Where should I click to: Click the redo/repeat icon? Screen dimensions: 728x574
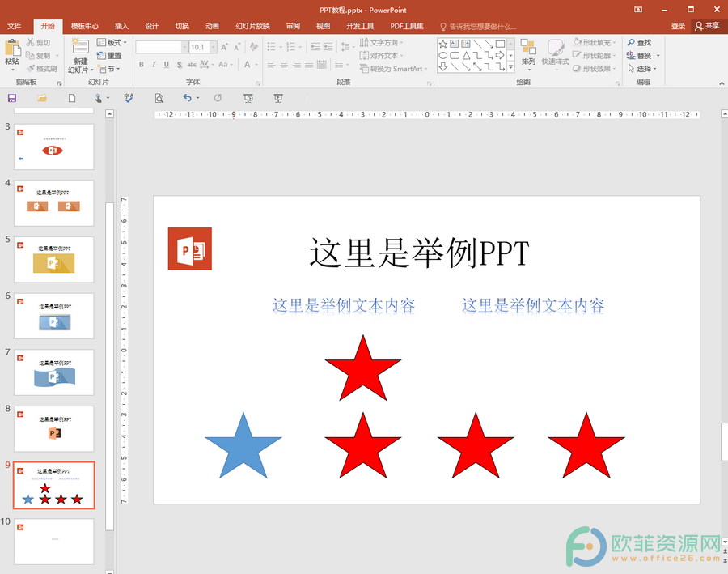click(x=218, y=98)
